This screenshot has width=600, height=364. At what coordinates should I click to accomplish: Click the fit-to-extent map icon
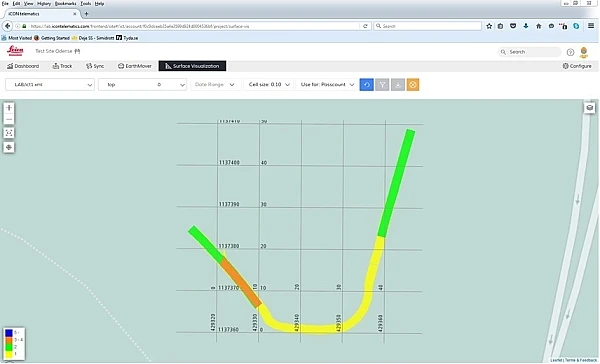click(x=9, y=133)
